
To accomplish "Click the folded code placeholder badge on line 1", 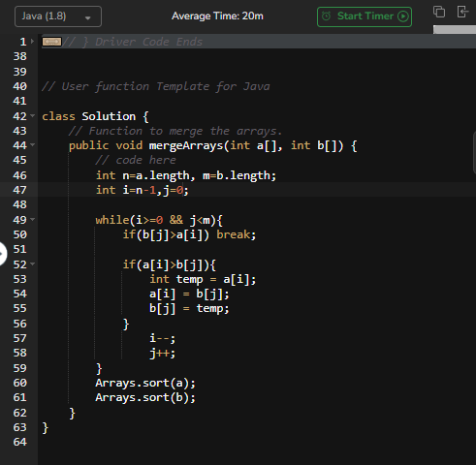I will tap(51, 42).
